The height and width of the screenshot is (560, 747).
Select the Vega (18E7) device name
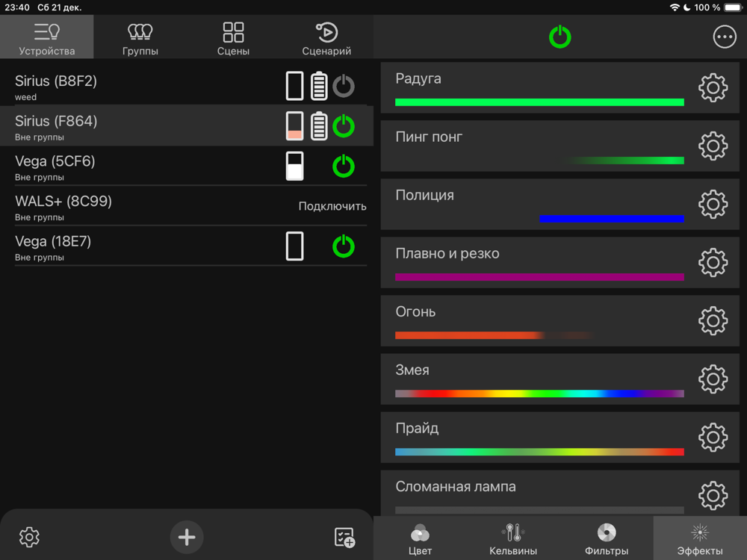[53, 241]
